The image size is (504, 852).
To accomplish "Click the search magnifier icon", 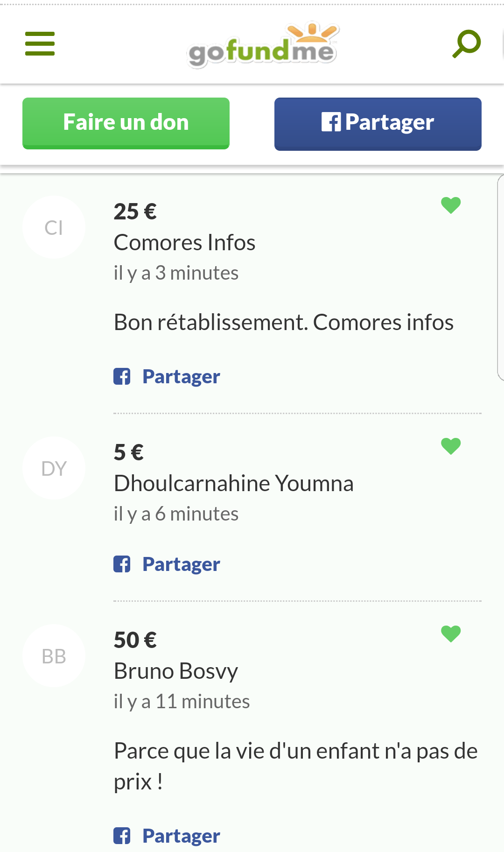I will click(466, 44).
